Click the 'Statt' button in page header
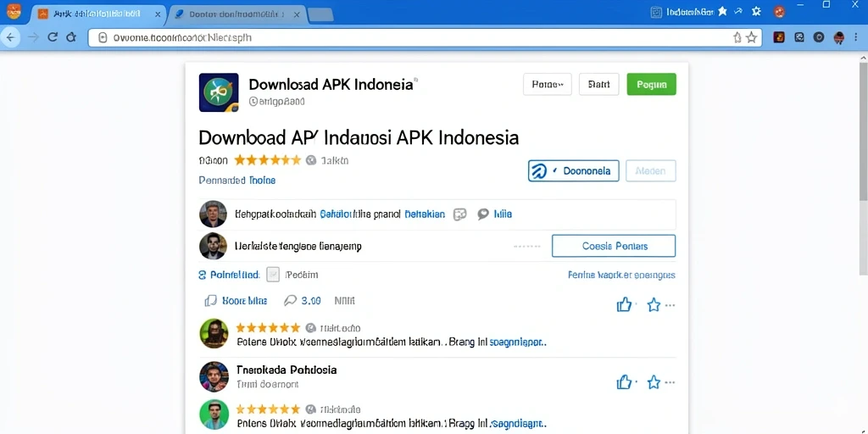Viewport: 868px width, 434px height. [x=599, y=84]
